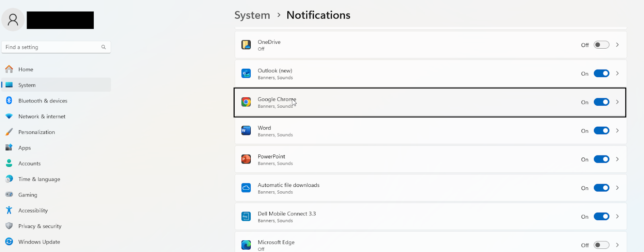This screenshot has width=644, height=252.
Task: Click the search magnifier icon in Find a setting
Action: (103, 47)
